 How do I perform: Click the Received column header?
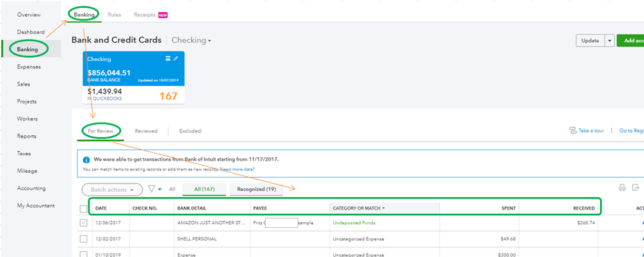tap(583, 208)
